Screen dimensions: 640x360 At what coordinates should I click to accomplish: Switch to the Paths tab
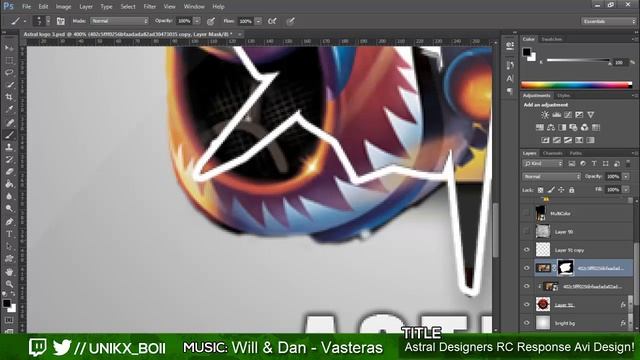[x=576, y=153]
